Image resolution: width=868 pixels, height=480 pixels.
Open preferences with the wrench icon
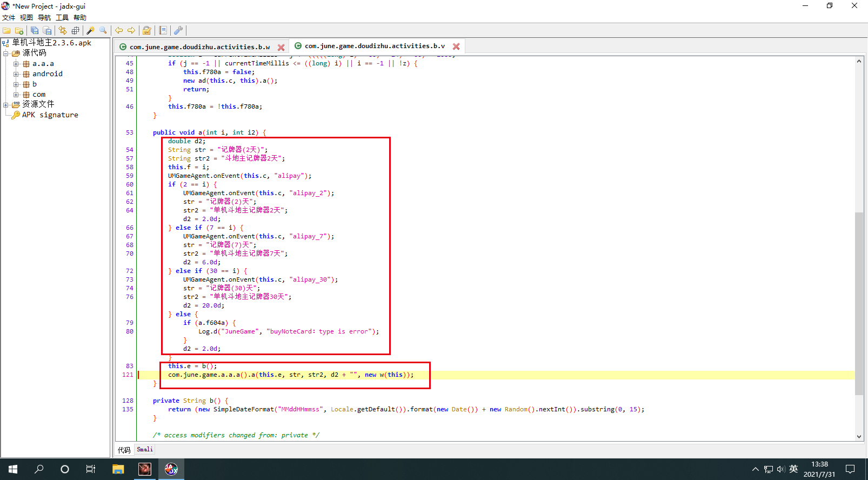[178, 31]
